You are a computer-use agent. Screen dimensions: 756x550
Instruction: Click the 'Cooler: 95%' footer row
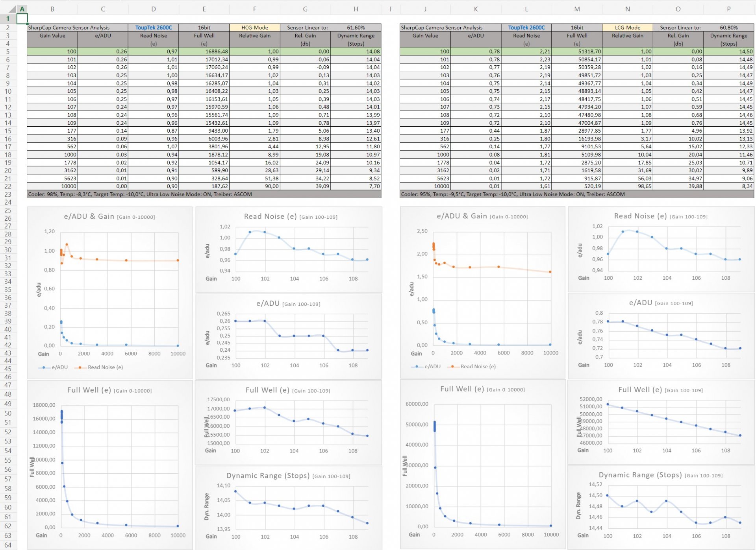577,194
